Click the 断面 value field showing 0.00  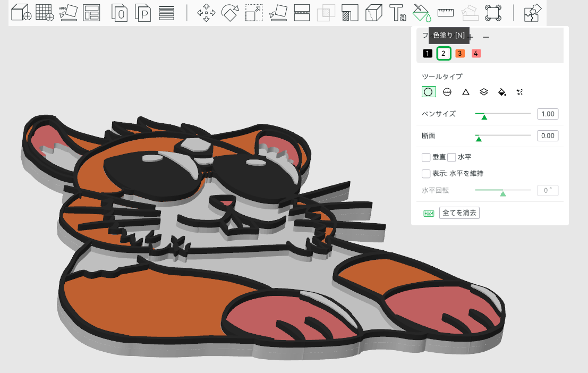tap(548, 135)
